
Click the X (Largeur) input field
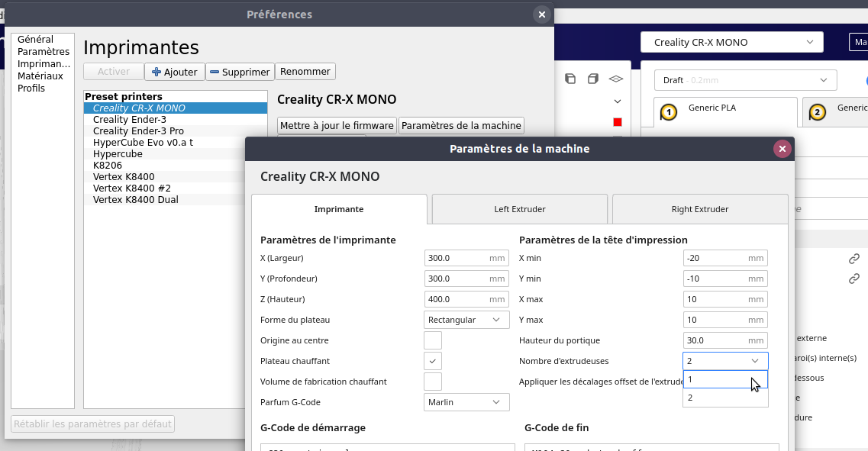click(466, 258)
